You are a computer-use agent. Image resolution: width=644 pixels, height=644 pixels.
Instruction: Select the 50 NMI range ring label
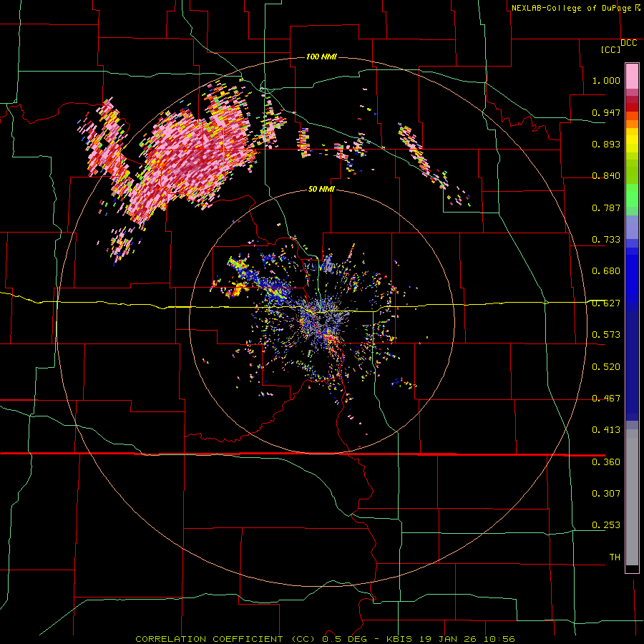321,189
